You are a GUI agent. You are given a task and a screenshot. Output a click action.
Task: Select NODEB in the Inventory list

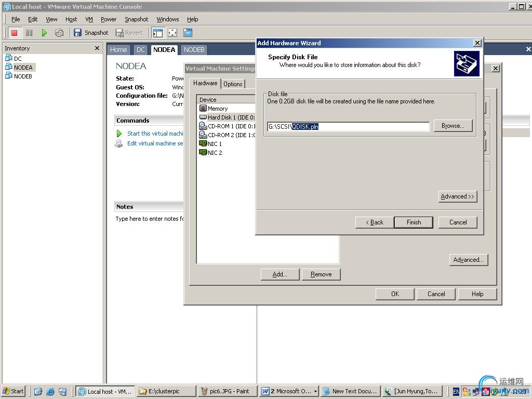click(x=19, y=76)
